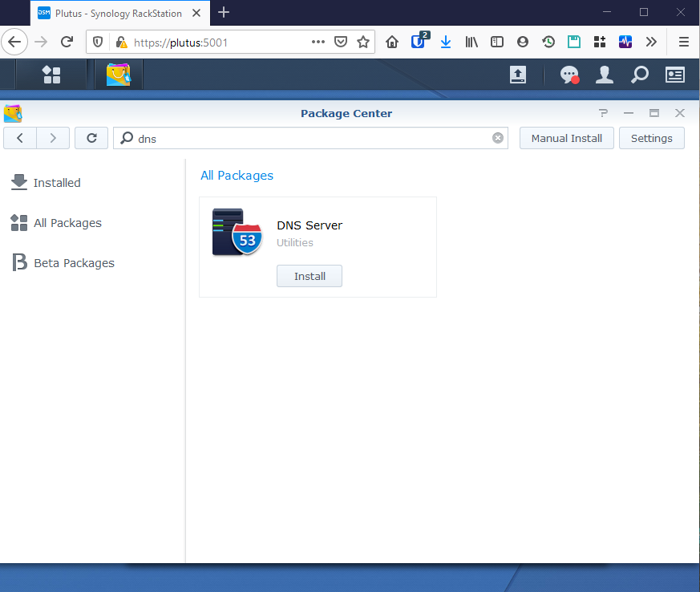Open the DSM notifications speech bubble
This screenshot has height=592, width=700.
(x=569, y=75)
